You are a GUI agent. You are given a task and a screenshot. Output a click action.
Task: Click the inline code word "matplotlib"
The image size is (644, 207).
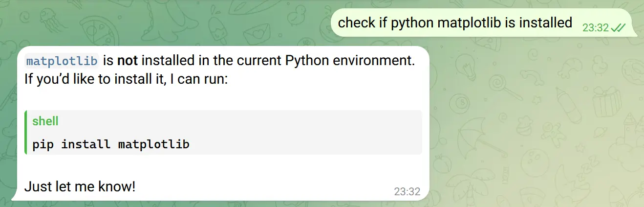pos(62,61)
